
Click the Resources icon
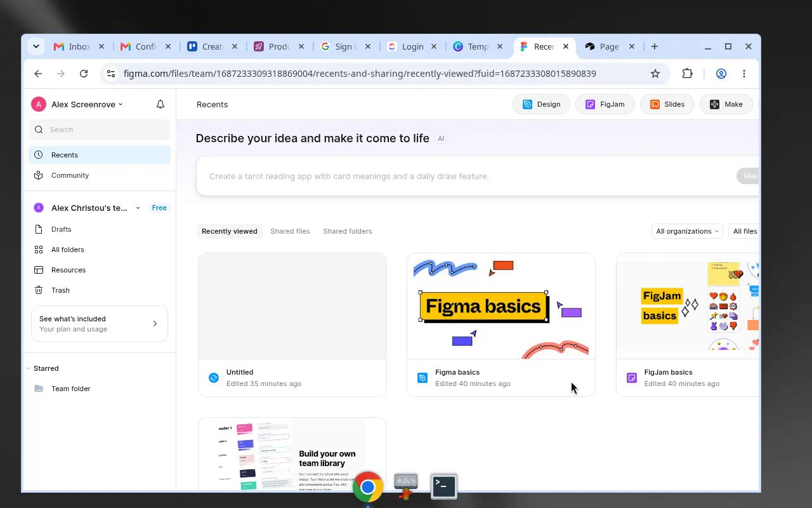pos(39,270)
